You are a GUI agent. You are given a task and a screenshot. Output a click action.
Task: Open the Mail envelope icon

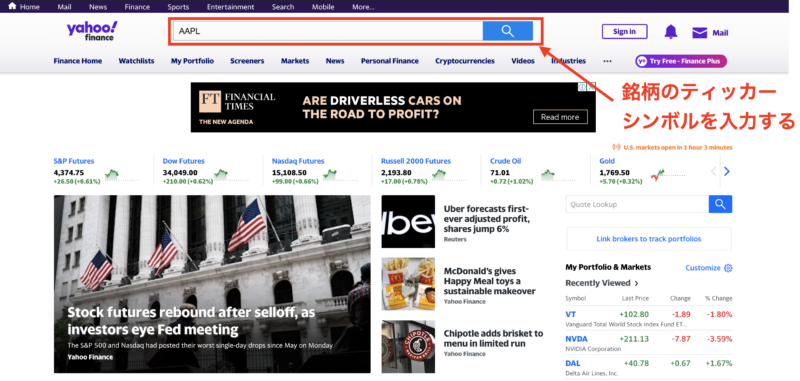(x=699, y=33)
